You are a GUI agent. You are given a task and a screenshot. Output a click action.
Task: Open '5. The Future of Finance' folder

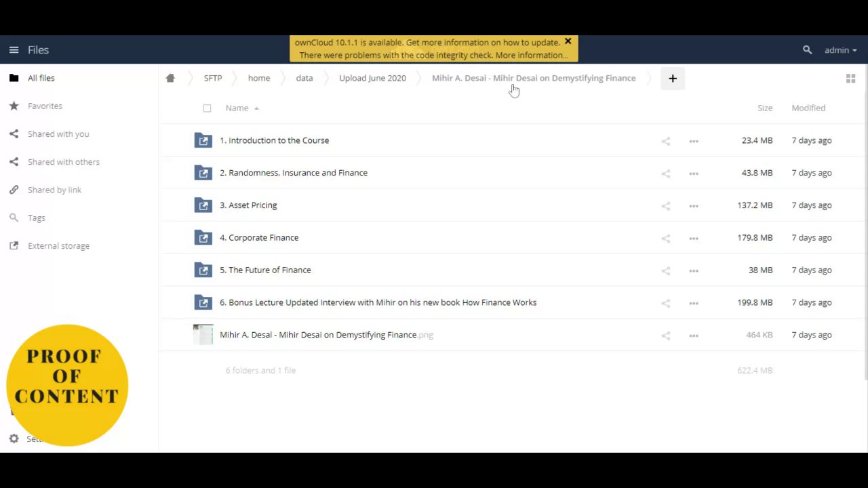pyautogui.click(x=265, y=270)
